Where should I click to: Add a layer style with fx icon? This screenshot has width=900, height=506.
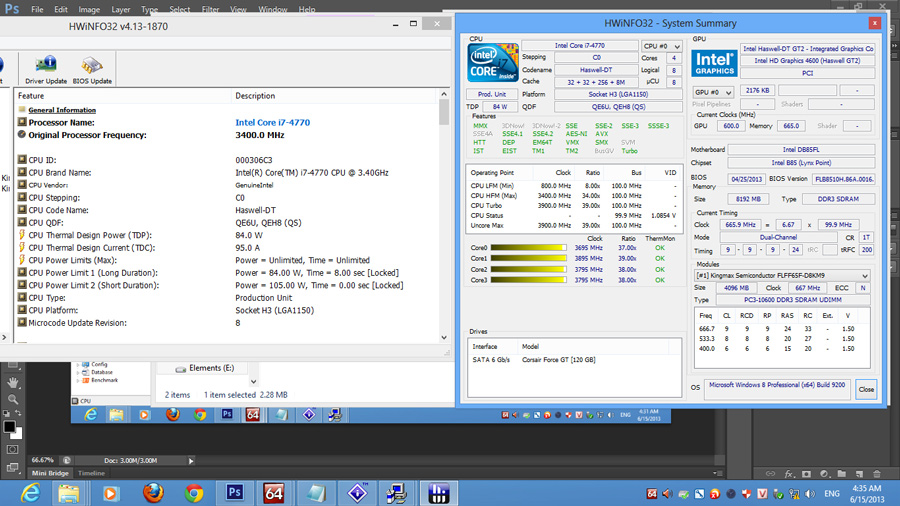click(x=789, y=474)
